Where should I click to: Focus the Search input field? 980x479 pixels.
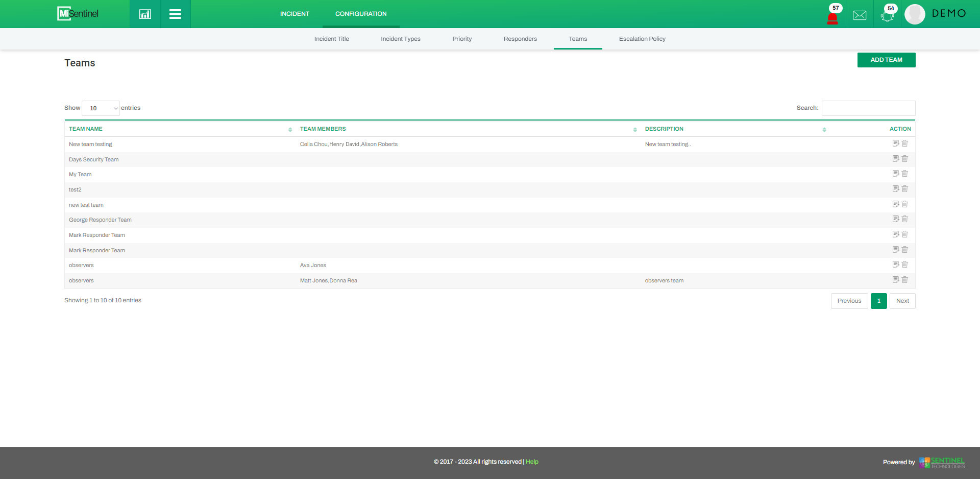click(868, 108)
